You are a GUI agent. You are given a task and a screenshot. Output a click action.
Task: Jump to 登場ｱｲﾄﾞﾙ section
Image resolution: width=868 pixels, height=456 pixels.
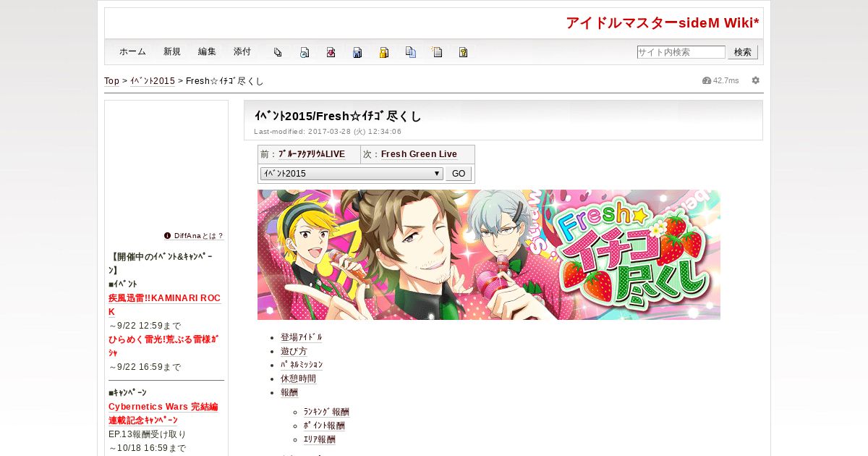click(302, 338)
